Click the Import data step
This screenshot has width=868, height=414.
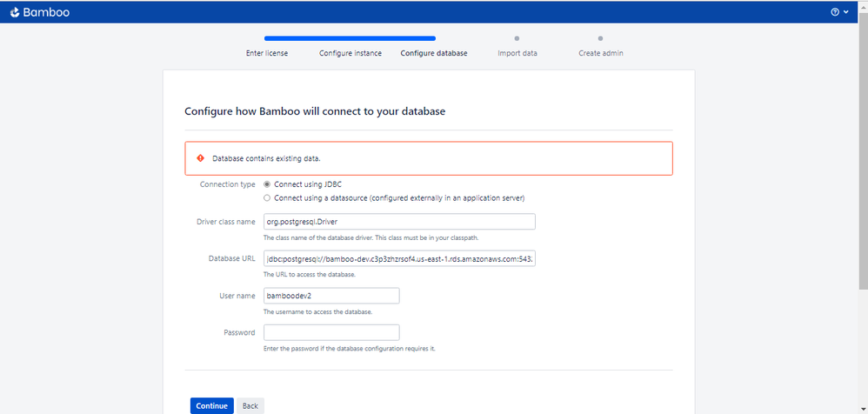[x=517, y=54]
